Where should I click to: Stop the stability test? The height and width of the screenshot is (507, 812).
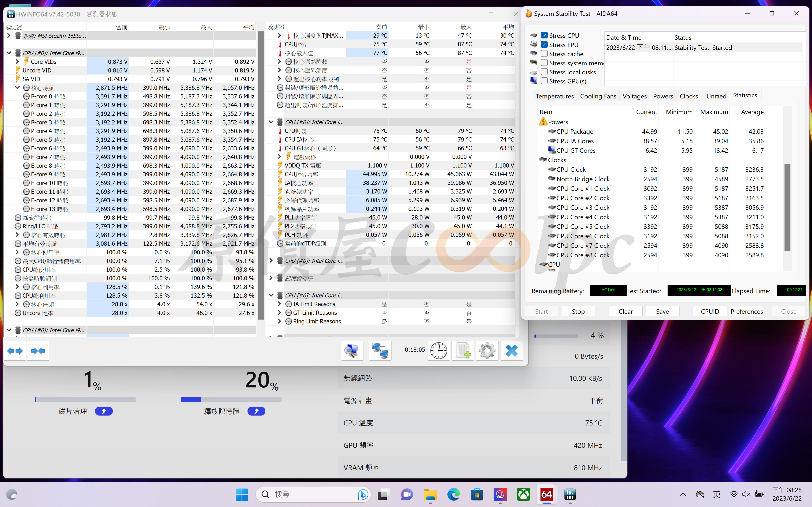pos(578,312)
